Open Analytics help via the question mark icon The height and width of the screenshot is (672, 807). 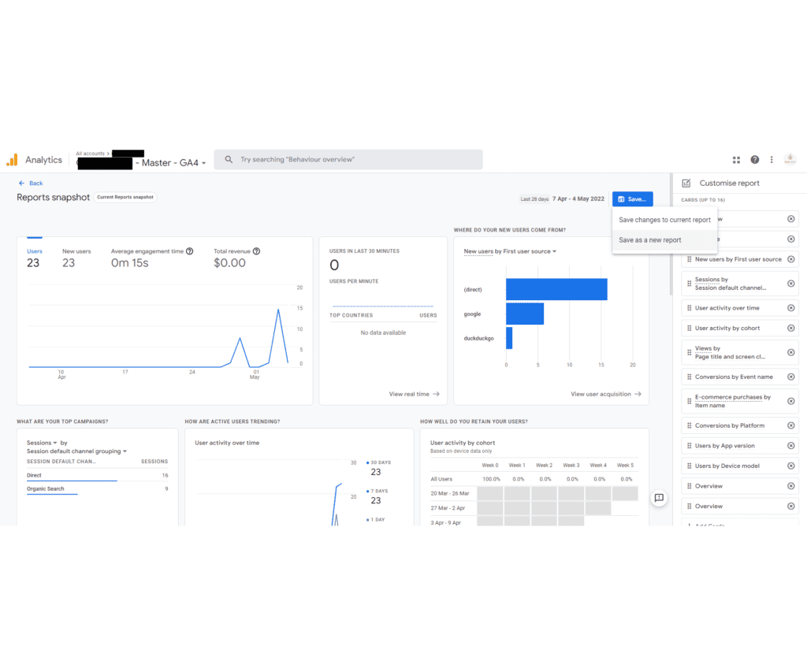[x=754, y=159]
